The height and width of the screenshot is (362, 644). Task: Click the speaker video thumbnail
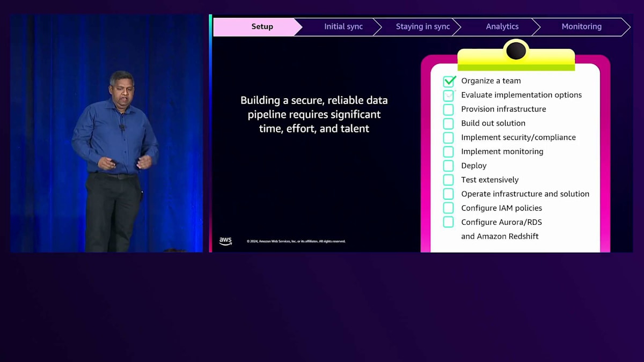point(107,133)
